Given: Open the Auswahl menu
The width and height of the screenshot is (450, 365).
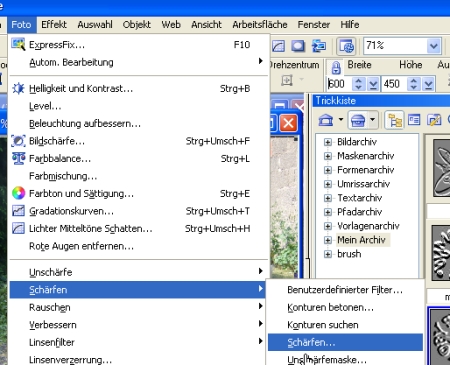Looking at the screenshot, I should coord(95,25).
